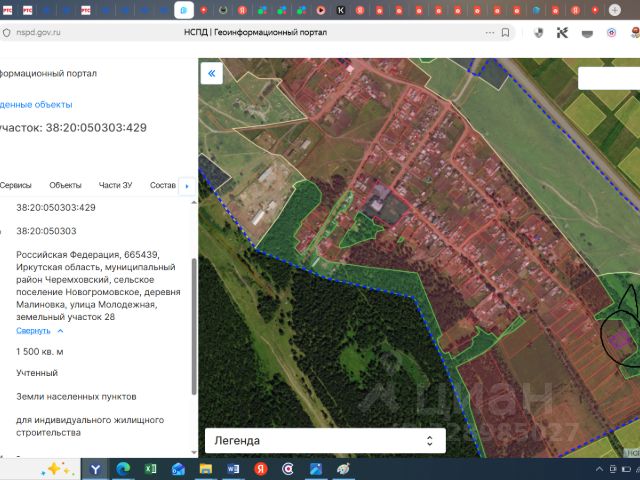Click the sparkle widget icon on the taskbar

[57, 469]
